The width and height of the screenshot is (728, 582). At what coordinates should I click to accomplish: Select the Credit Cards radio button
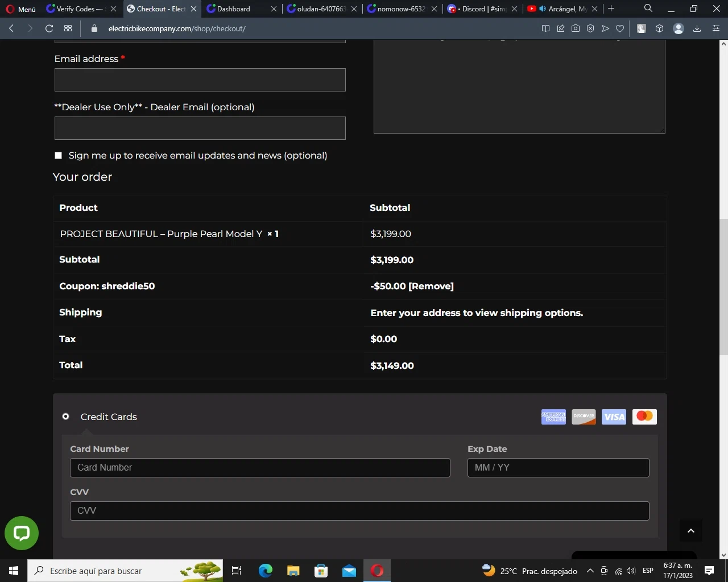tap(66, 417)
